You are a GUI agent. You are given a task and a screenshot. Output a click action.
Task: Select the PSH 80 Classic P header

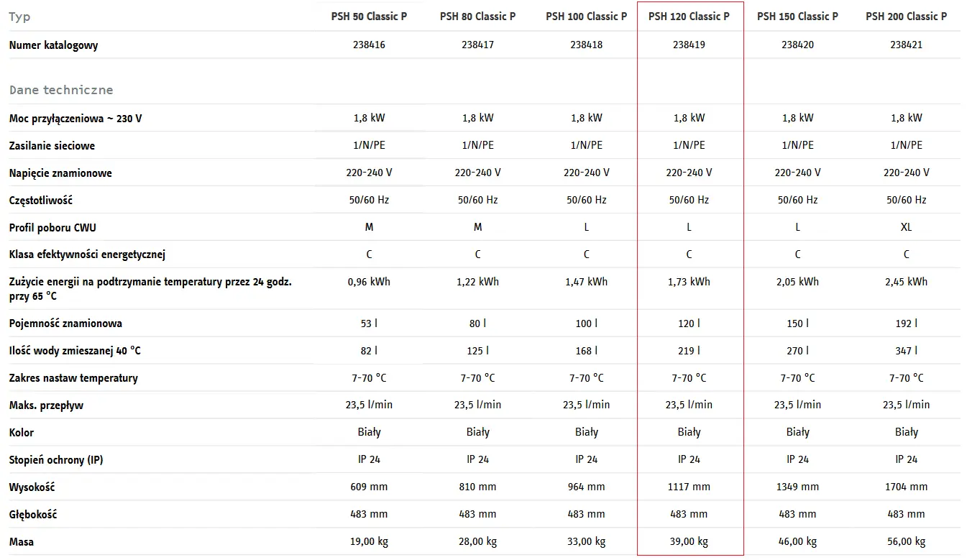pos(477,17)
